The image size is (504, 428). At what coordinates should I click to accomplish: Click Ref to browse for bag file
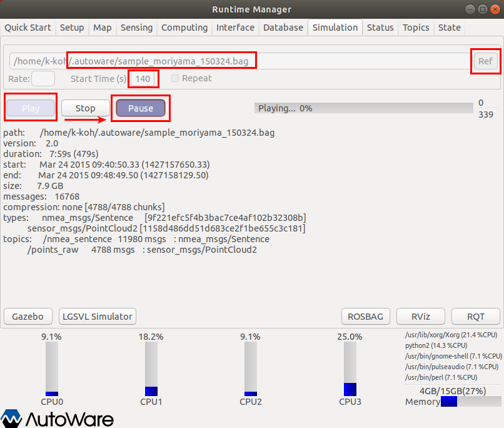[x=485, y=61]
